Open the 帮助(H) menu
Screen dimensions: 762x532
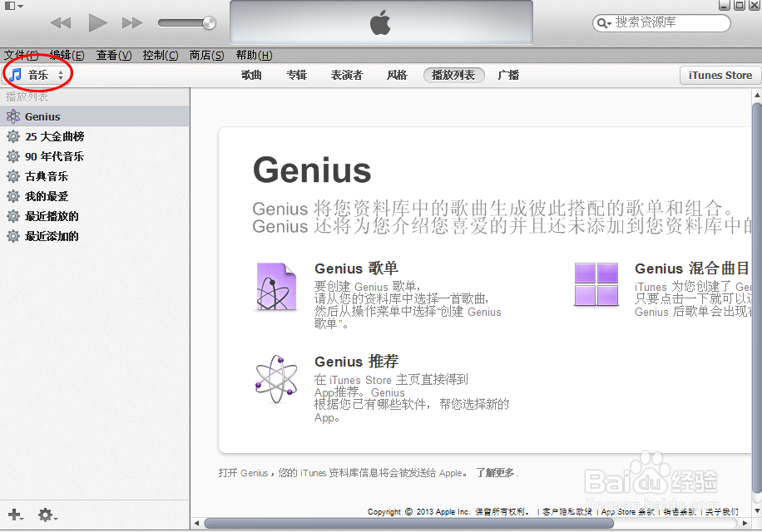click(x=254, y=56)
